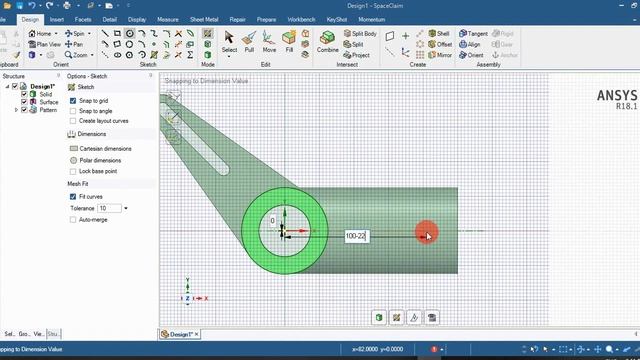Enable the Snap to angle checkbox
Image resolution: width=640 pixels, height=360 pixels.
(73, 111)
